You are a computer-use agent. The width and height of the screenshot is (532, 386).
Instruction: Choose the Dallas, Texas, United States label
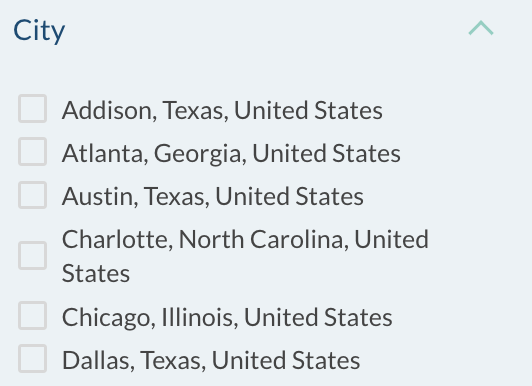click(x=211, y=360)
